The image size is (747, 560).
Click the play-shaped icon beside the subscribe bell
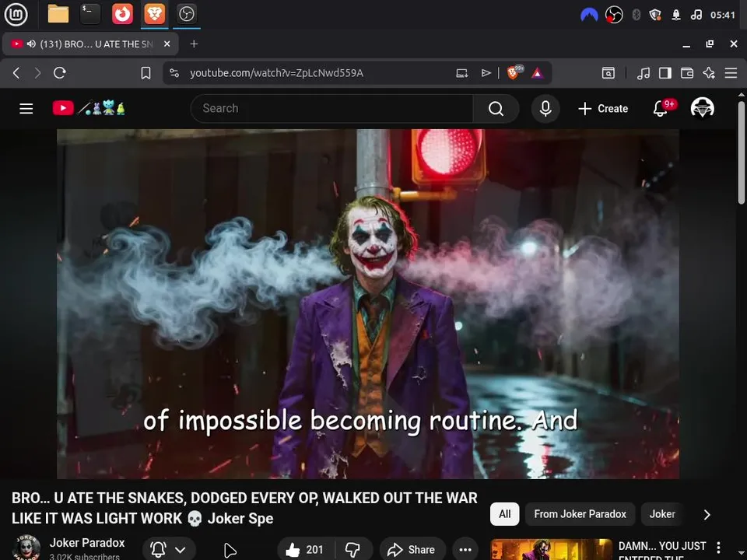pyautogui.click(x=230, y=550)
